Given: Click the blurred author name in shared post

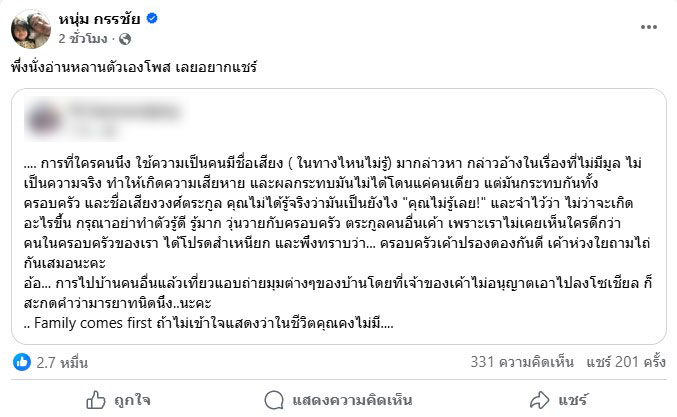Looking at the screenshot, I should pyautogui.click(x=110, y=108).
